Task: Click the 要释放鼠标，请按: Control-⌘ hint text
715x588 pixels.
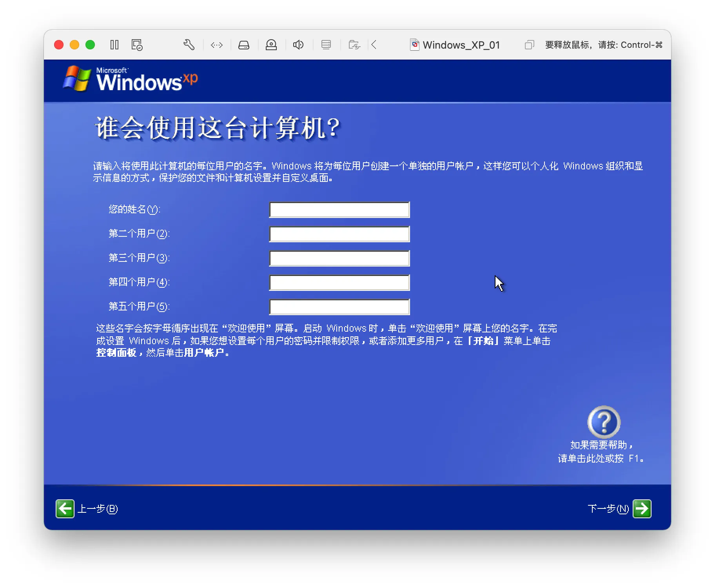Action: pos(604,45)
